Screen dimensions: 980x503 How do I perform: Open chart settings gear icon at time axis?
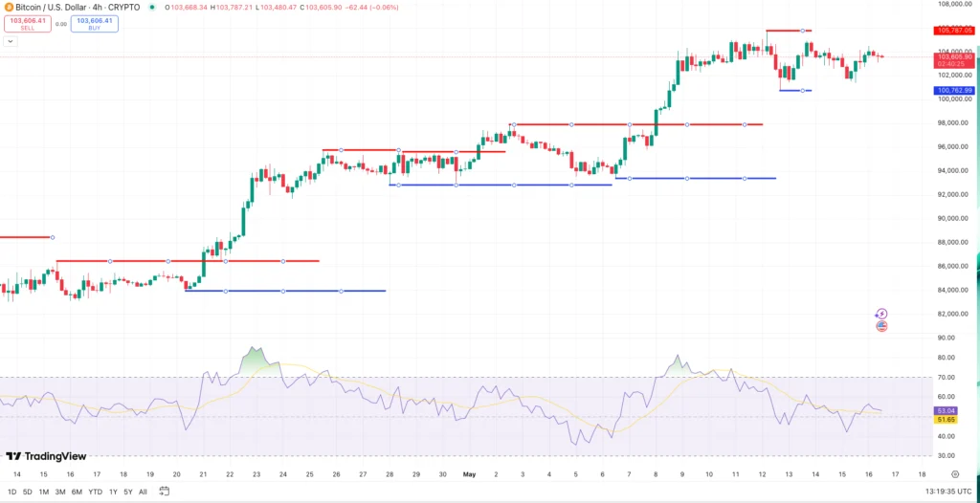(955, 474)
